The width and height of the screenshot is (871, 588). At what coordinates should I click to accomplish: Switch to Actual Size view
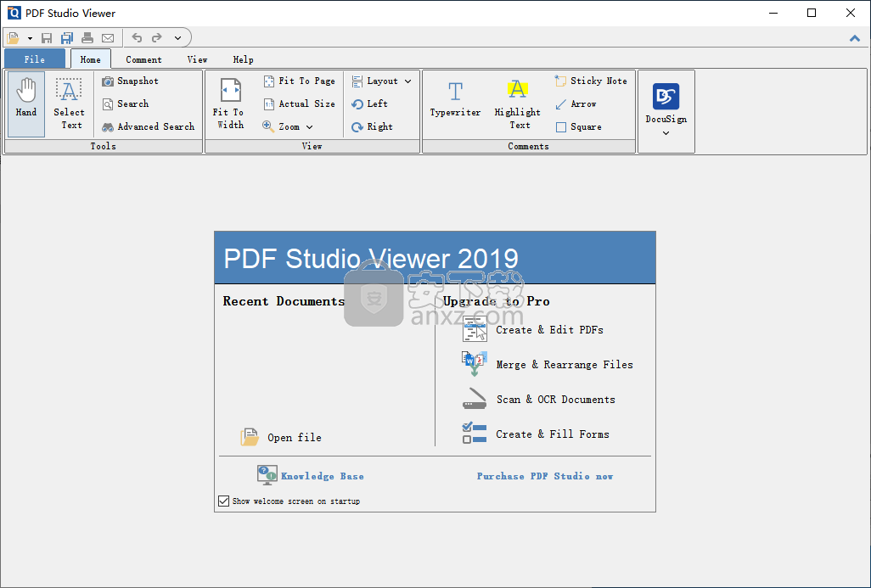pyautogui.click(x=300, y=104)
